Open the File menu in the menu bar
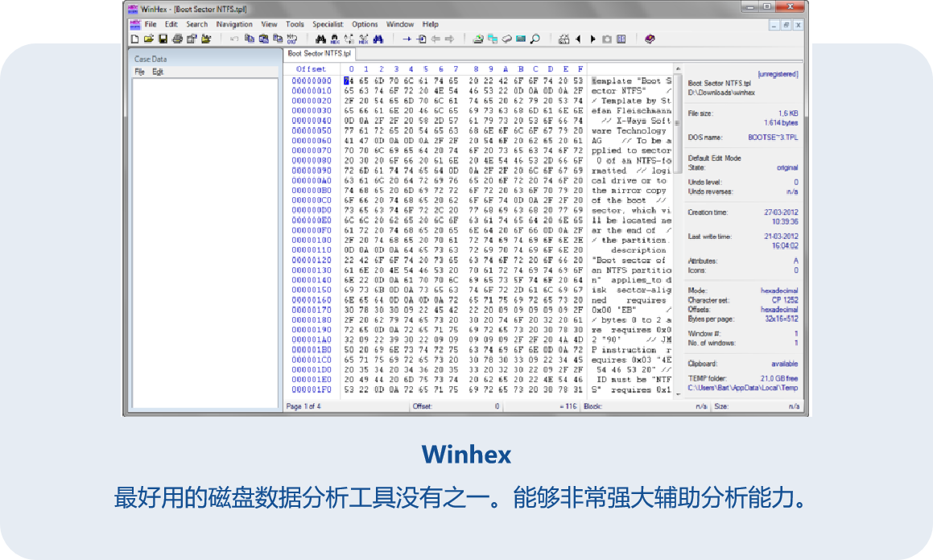This screenshot has width=933, height=560. click(151, 24)
